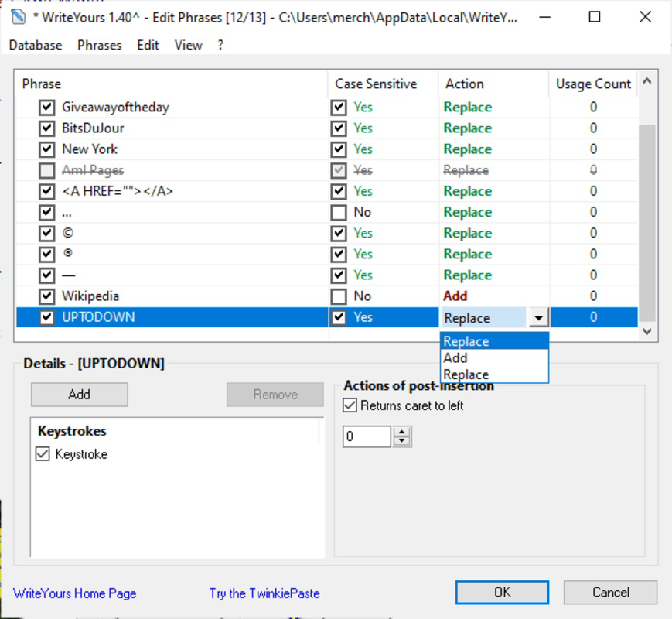The image size is (672, 619).
Task: Uncheck the UPTODOWN phrase checkbox
Action: pos(46,317)
